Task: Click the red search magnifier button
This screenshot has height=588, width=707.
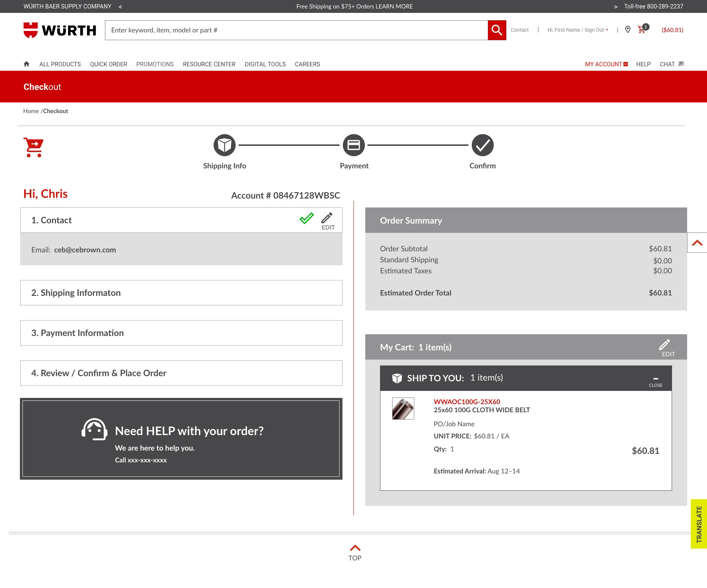Action: click(497, 30)
